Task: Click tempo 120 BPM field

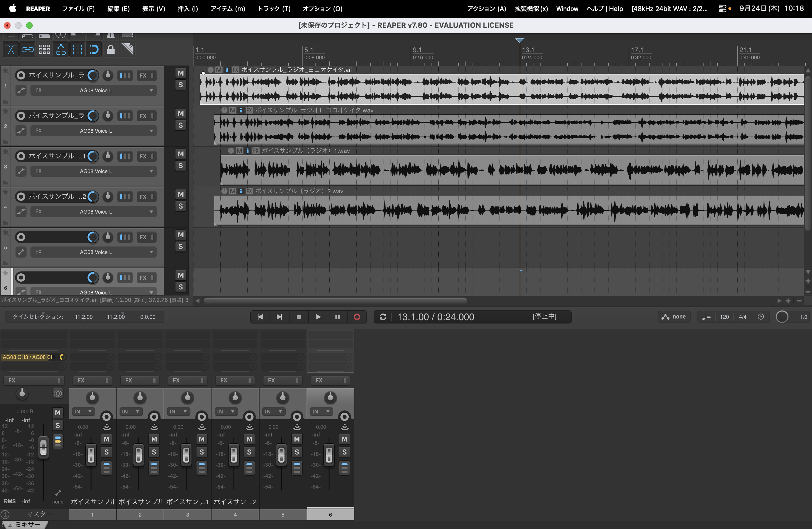Action: tap(724, 317)
